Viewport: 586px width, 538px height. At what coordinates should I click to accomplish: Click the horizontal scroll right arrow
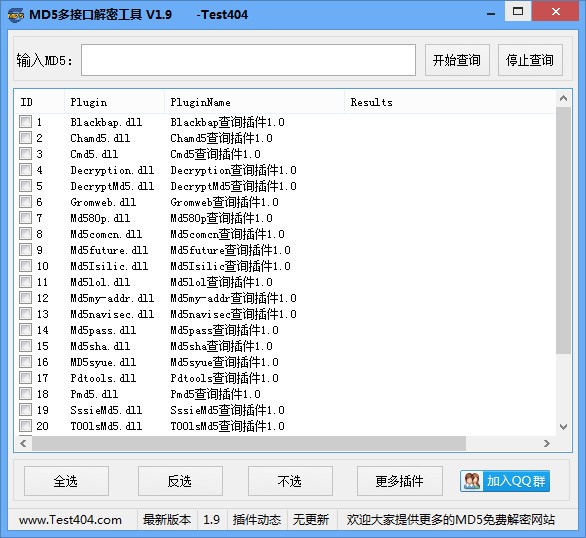click(547, 443)
